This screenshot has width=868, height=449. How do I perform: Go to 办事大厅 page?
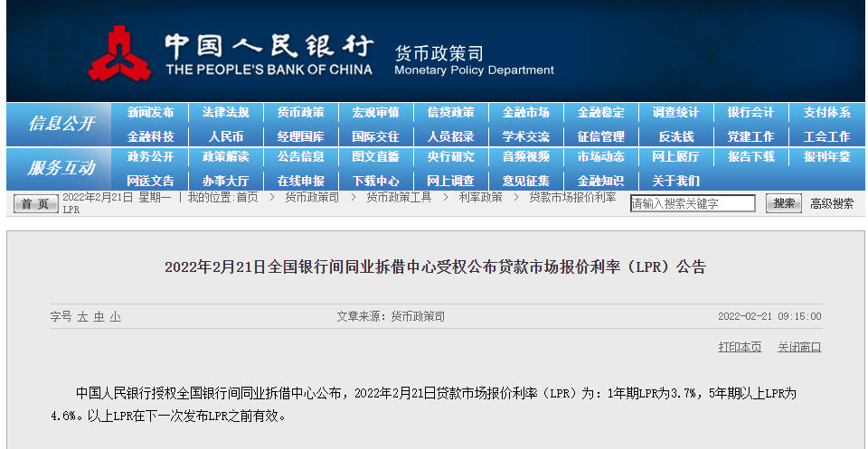225,181
